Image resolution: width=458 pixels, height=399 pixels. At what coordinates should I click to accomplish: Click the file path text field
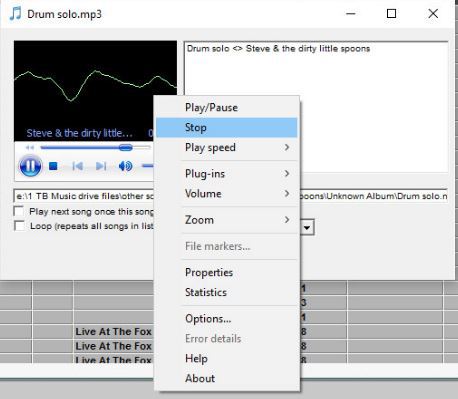(231, 196)
